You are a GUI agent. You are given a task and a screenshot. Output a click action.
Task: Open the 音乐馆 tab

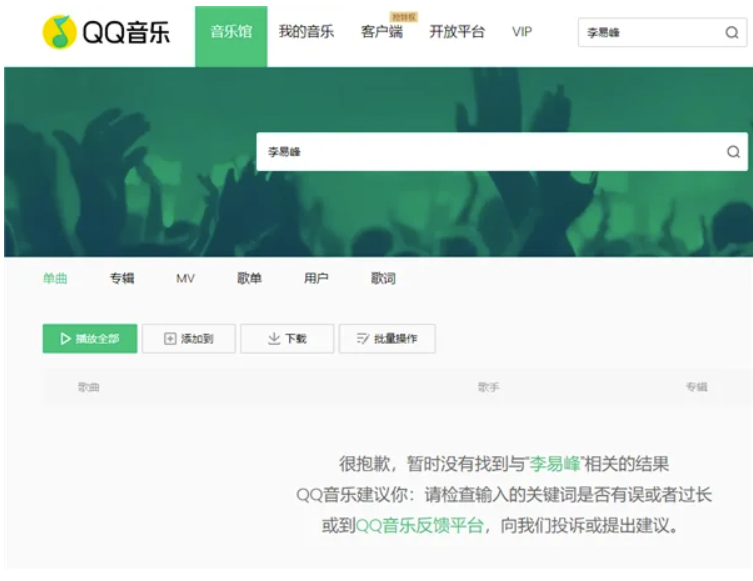pyautogui.click(x=231, y=36)
